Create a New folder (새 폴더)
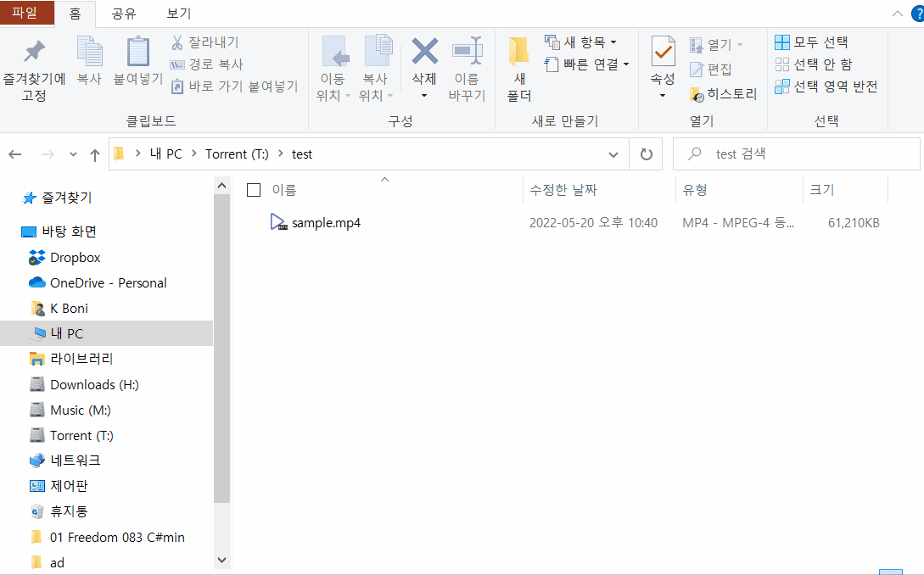The image size is (924, 575). tap(519, 69)
